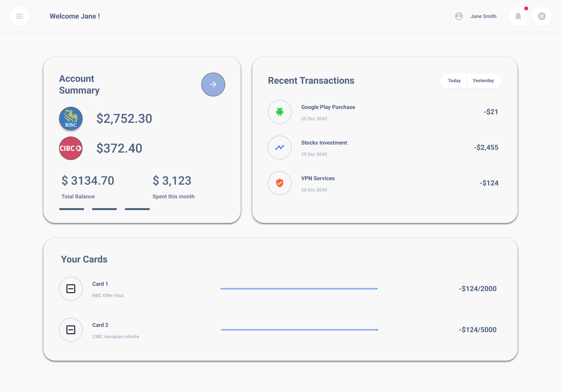Open the hamburger menu
Screen dimensions: 561x392
20,16
